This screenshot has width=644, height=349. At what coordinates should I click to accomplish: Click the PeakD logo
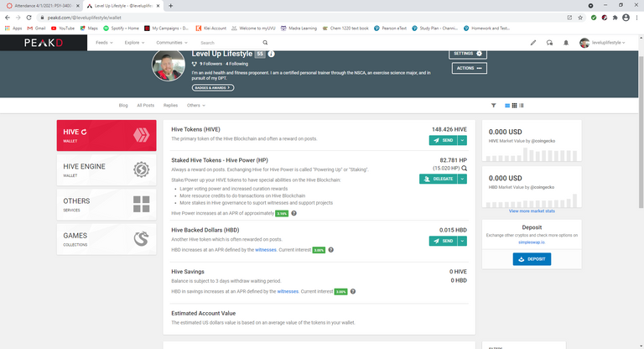pyautogui.click(x=43, y=43)
